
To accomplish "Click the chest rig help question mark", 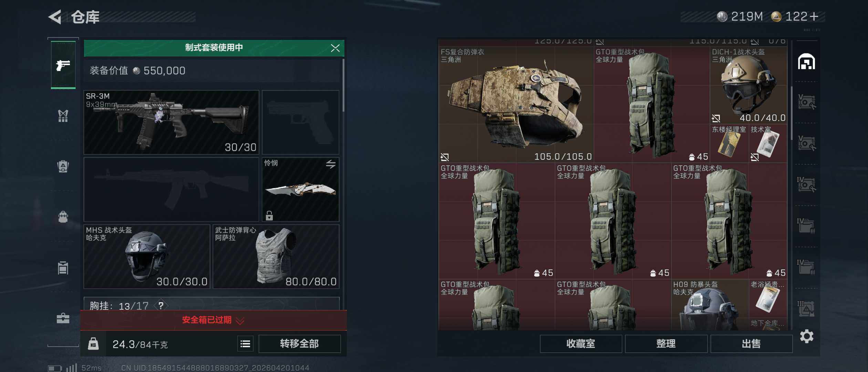I will pyautogui.click(x=161, y=305).
